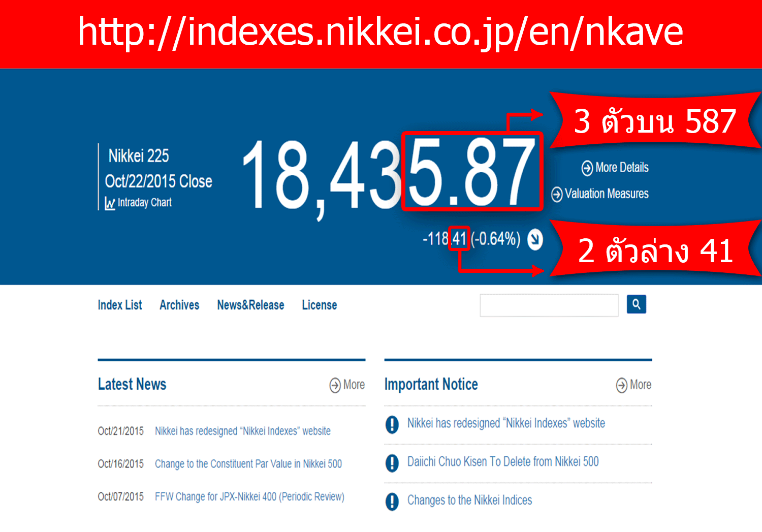Click the Nikkei 225 index label
Viewport: 762px width, 532px height.
[x=138, y=155]
